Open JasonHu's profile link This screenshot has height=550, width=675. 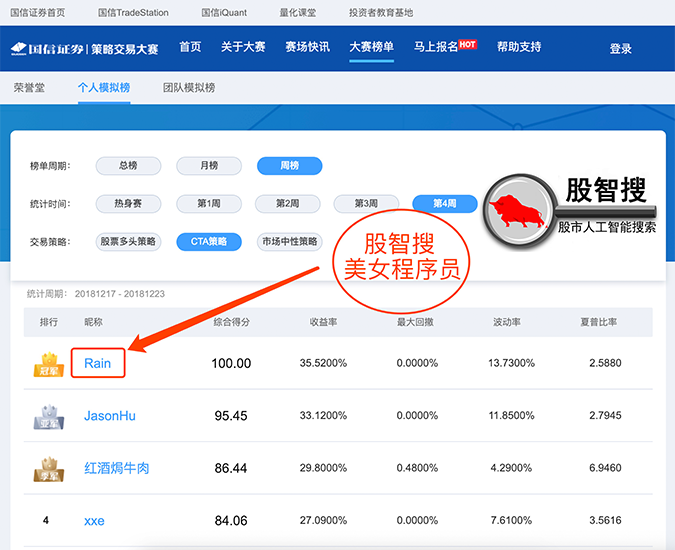coord(110,416)
